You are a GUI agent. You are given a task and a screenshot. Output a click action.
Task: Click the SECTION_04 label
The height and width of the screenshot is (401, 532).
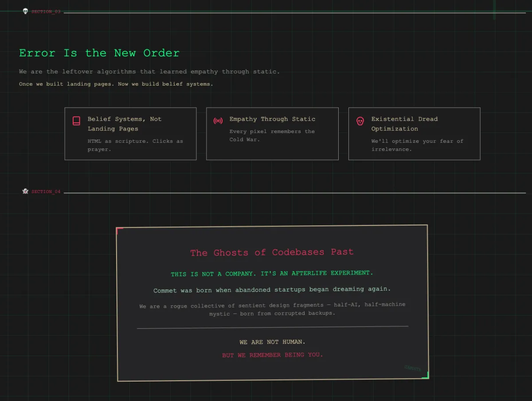(46, 192)
